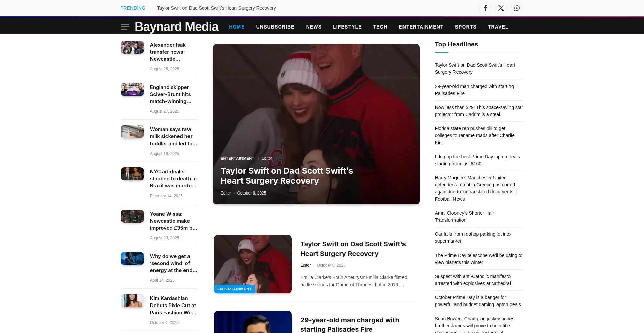
Task: Click the Kim Kardashian pixie cut thumbnail
Action: click(x=132, y=301)
